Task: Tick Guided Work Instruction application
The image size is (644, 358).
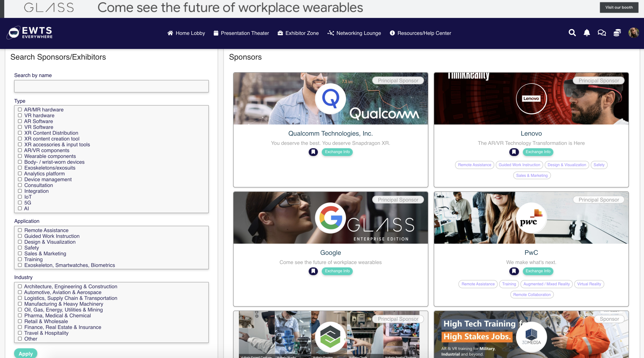Action: tap(20, 236)
